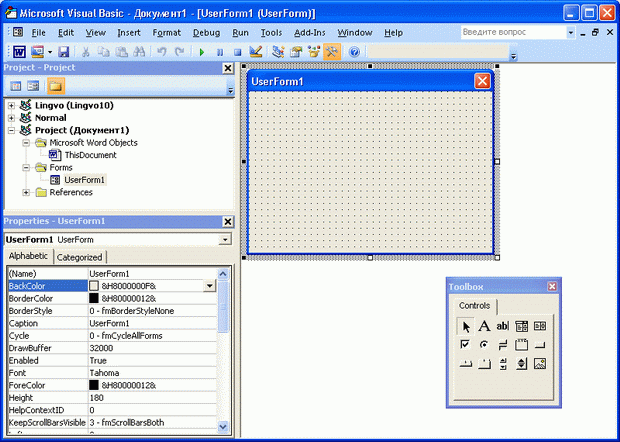Click the Caption property value UserForm1
The height and width of the screenshot is (442, 620).
(152, 323)
